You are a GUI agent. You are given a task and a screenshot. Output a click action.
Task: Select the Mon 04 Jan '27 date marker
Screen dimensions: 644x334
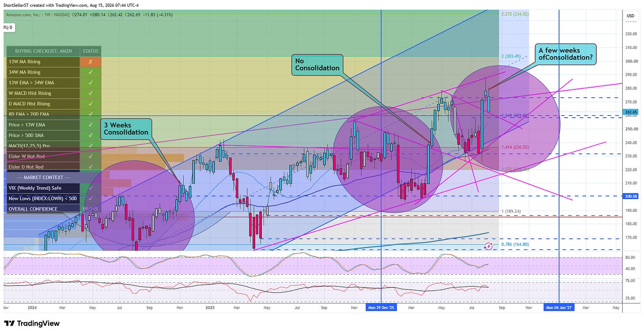click(x=559, y=307)
